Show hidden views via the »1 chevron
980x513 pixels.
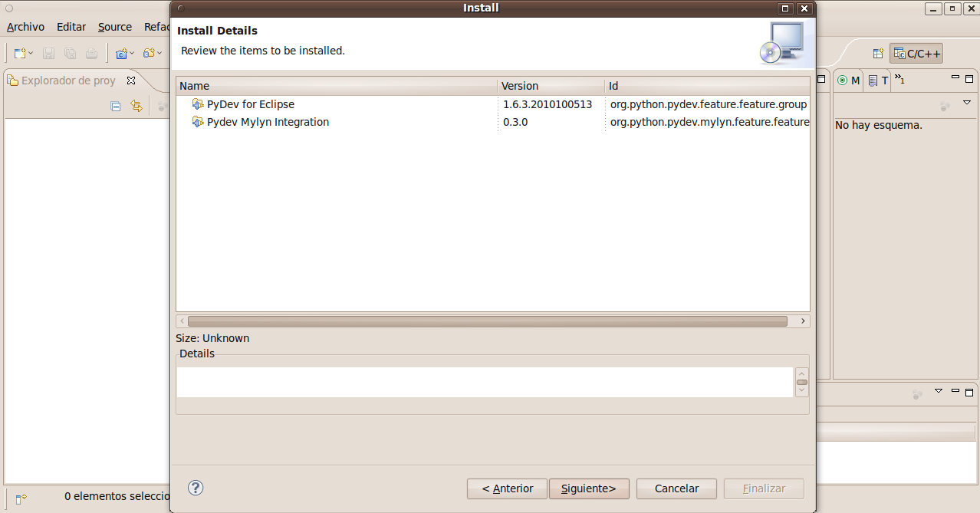coord(899,79)
